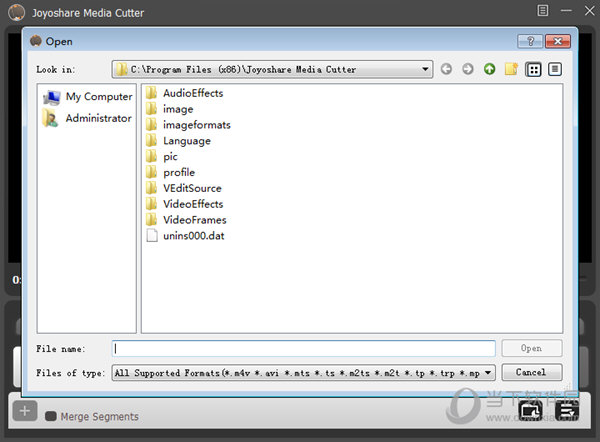
Task: Open the segment list icon at bottom right
Action: coord(566,410)
